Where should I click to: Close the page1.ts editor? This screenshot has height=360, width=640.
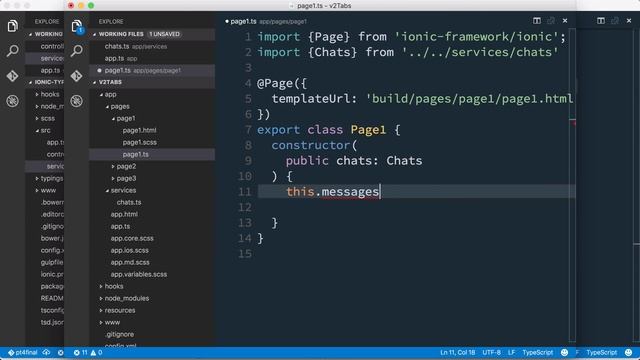[x=565, y=20]
